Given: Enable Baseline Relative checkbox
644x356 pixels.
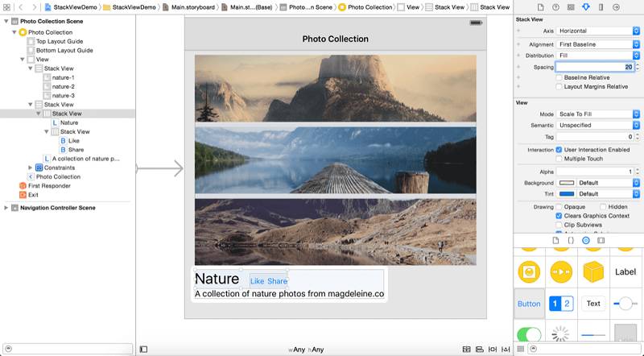Looking at the screenshot, I should tap(559, 77).
